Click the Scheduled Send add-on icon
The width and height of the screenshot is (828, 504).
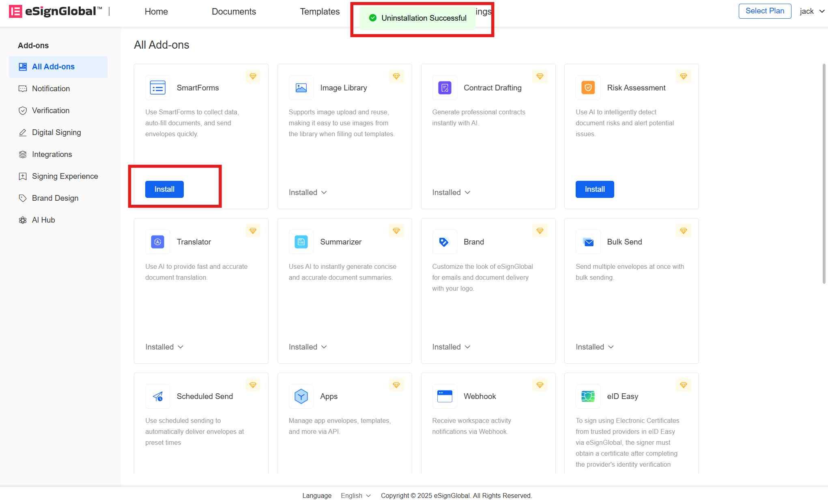158,396
